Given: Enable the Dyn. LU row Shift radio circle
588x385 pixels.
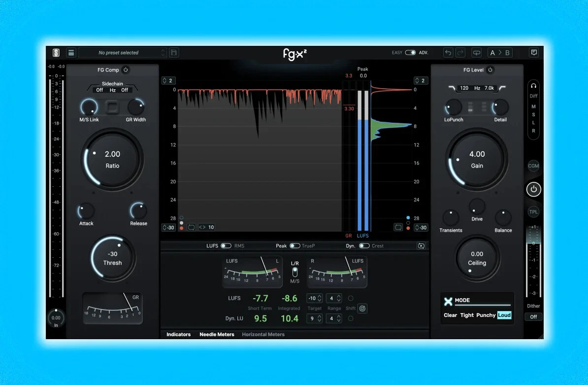Looking at the screenshot, I should 351,318.
